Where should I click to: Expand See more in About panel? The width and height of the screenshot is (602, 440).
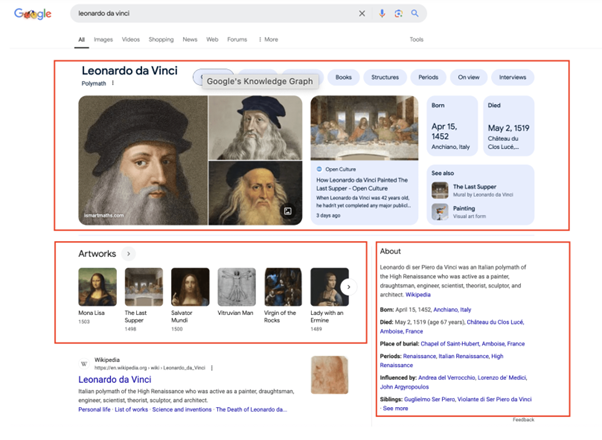[395, 408]
